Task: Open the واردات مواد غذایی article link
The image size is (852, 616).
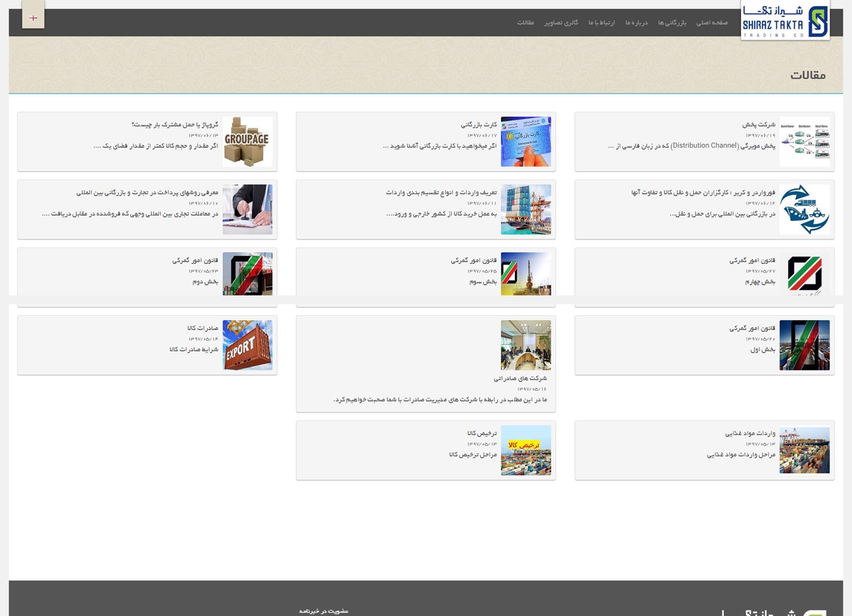Action: point(750,434)
